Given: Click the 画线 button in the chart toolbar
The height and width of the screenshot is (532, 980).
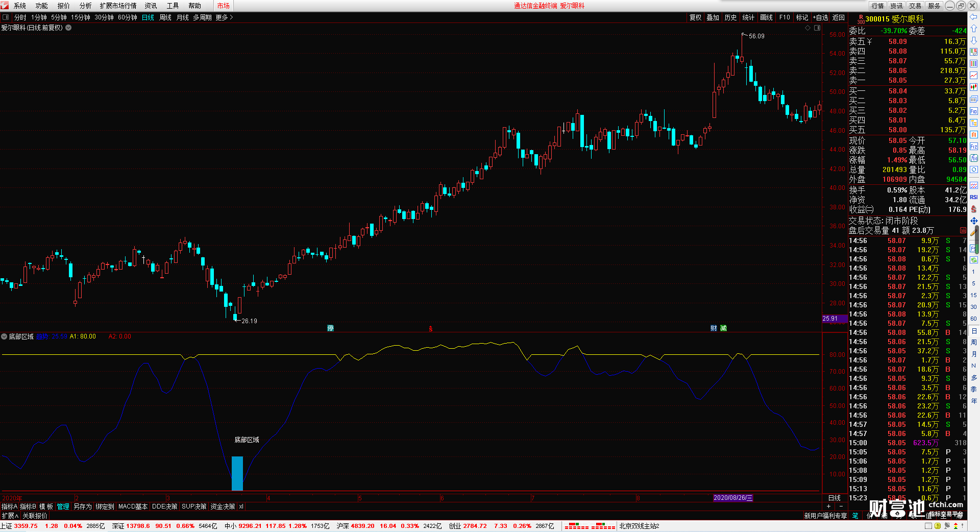Looking at the screenshot, I should [x=767, y=17].
